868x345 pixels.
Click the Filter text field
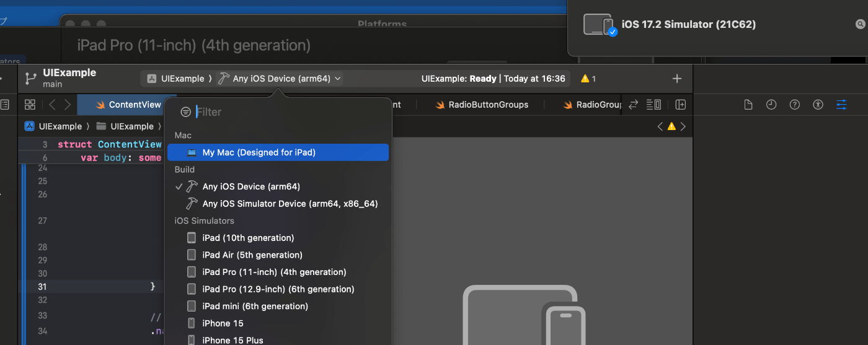pos(289,112)
